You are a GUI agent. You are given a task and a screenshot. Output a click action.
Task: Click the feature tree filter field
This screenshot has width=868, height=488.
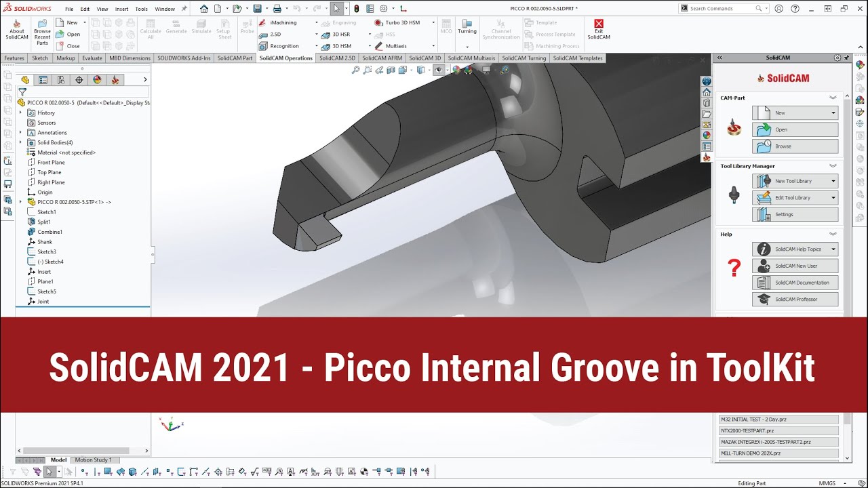pos(81,92)
